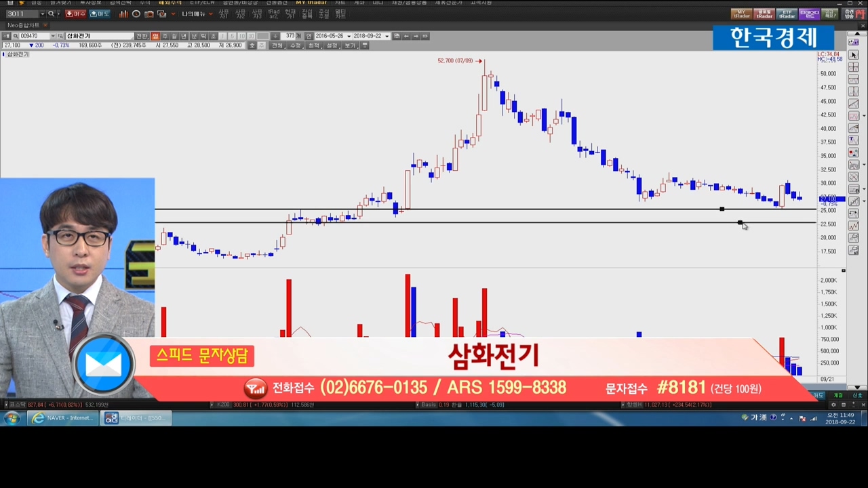
Task: Expand the 3011 screen number dropdown
Action: pos(42,14)
